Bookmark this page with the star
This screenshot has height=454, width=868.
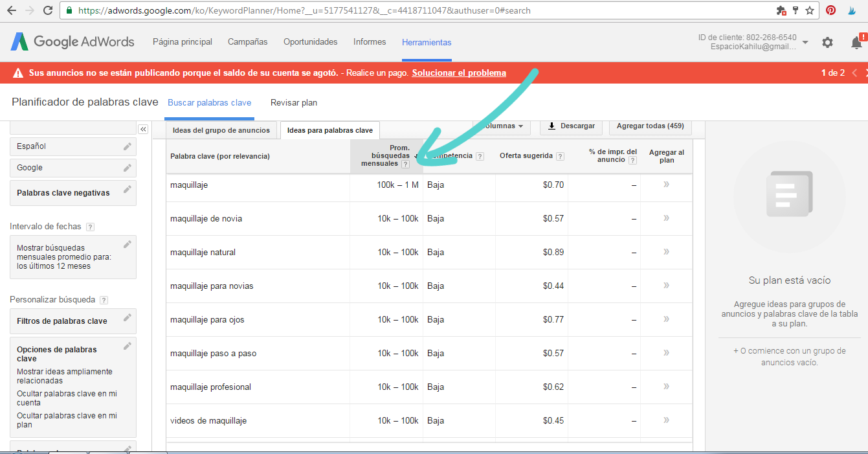pos(809,10)
